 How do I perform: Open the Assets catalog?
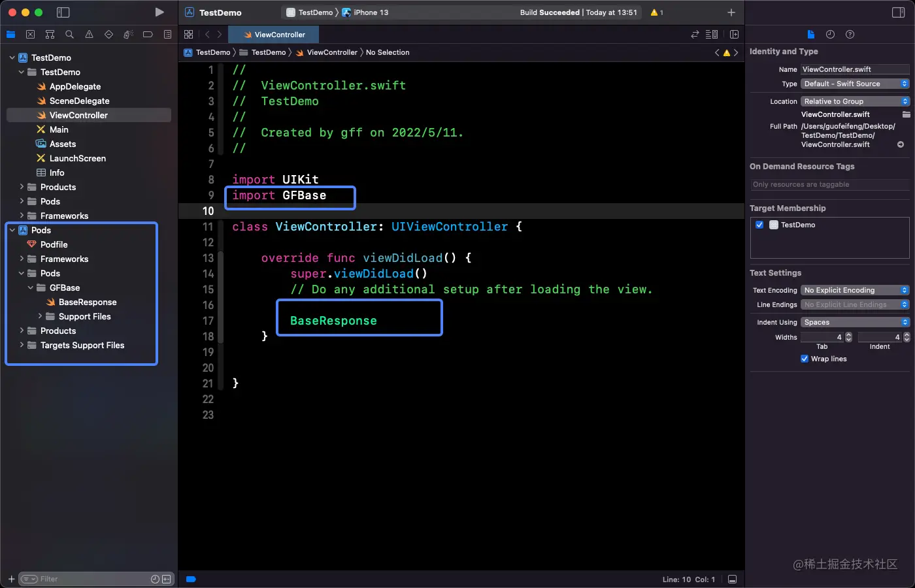click(x=63, y=144)
